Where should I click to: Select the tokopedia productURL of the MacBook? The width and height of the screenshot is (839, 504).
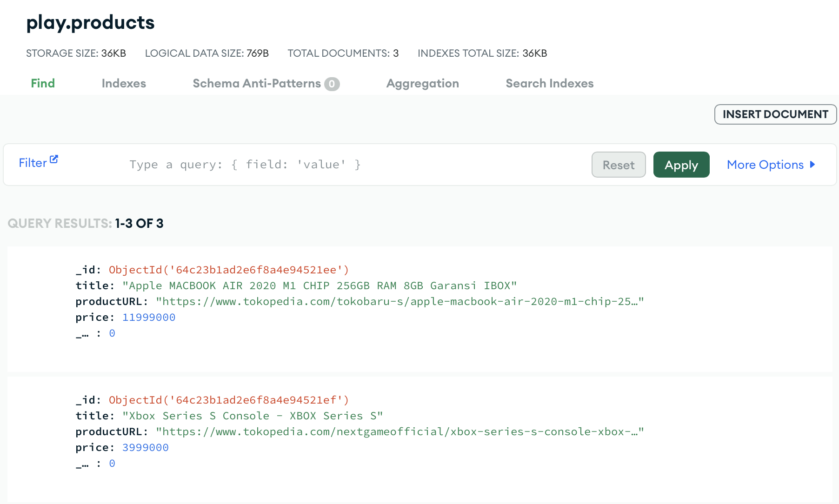point(400,301)
